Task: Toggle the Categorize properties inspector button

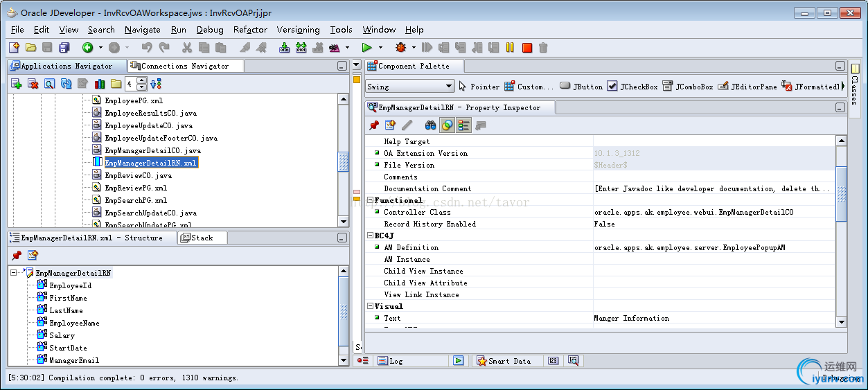Action: [464, 125]
